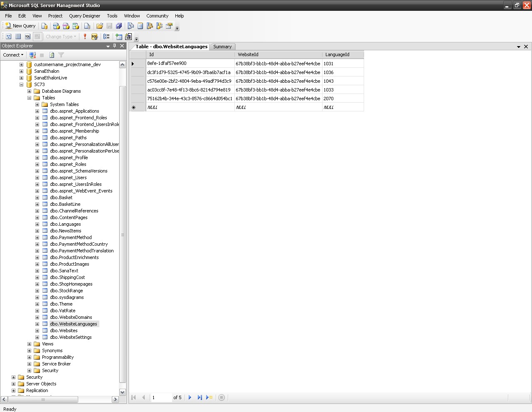Image resolution: width=532 pixels, height=412 pixels.
Task: Expand the System Tables folder
Action: [37, 104]
